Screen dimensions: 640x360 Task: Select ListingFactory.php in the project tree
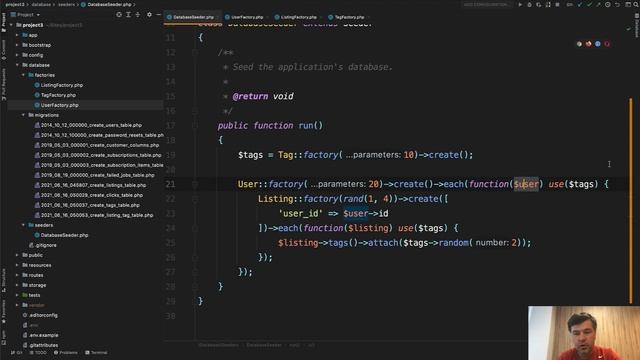tap(62, 85)
